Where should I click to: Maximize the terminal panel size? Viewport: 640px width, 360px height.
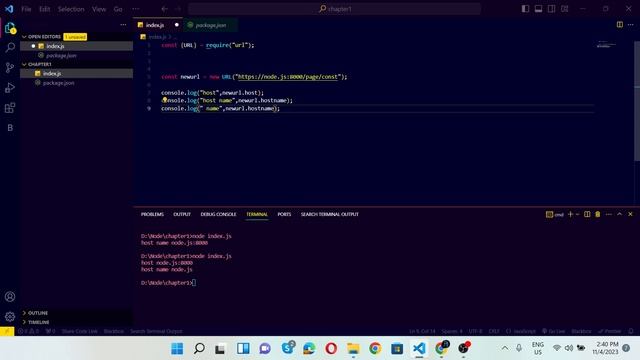click(x=620, y=214)
